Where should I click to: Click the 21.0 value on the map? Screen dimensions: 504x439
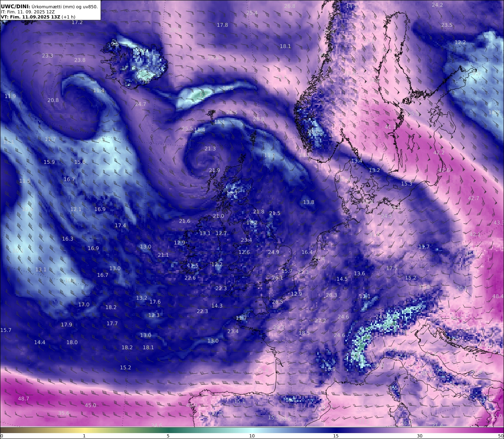click(x=219, y=216)
